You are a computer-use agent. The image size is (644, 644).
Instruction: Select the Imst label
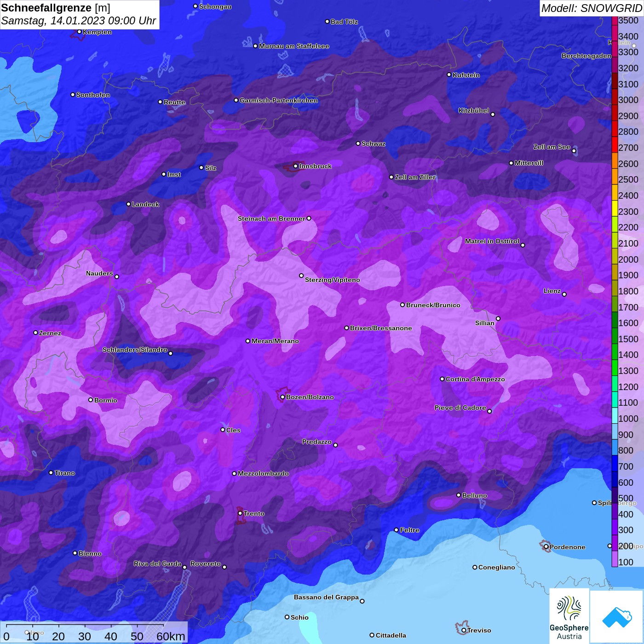(174, 174)
